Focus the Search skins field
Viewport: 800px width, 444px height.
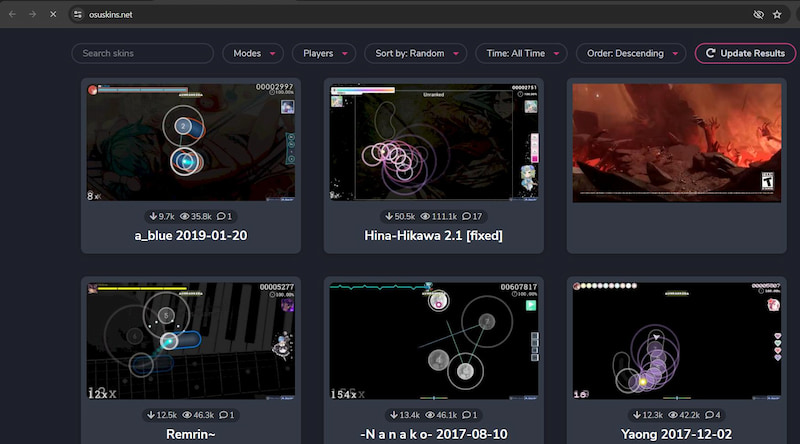[x=142, y=53]
